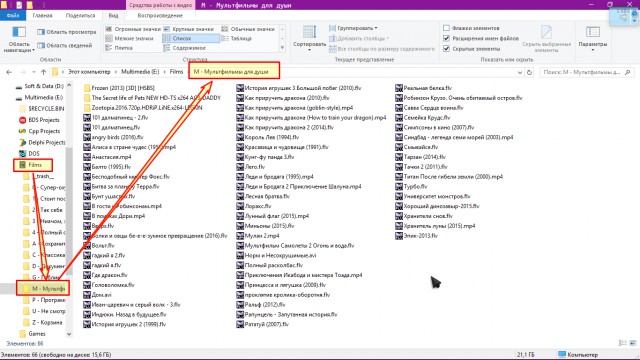The height and width of the screenshot is (360, 640).
Task: Navigate to This PC breadcrumb
Action: [x=89, y=72]
